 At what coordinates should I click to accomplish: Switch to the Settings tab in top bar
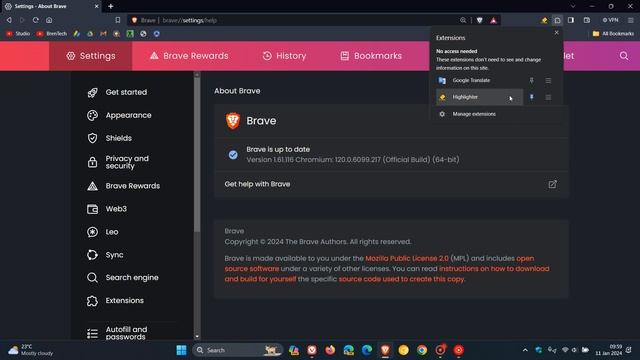tap(91, 56)
